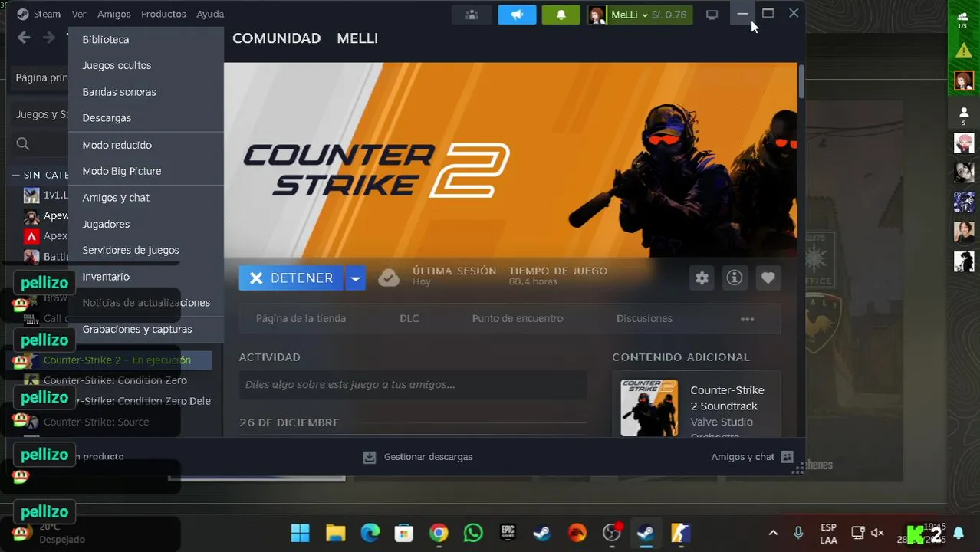Open the MeLLi account dropdown

click(640, 15)
